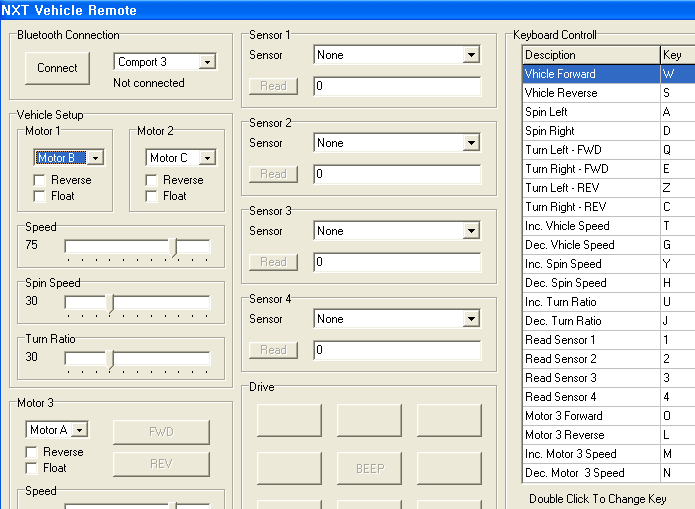
Task: Select the Turn Right - FWD row
Action: [x=609, y=169]
